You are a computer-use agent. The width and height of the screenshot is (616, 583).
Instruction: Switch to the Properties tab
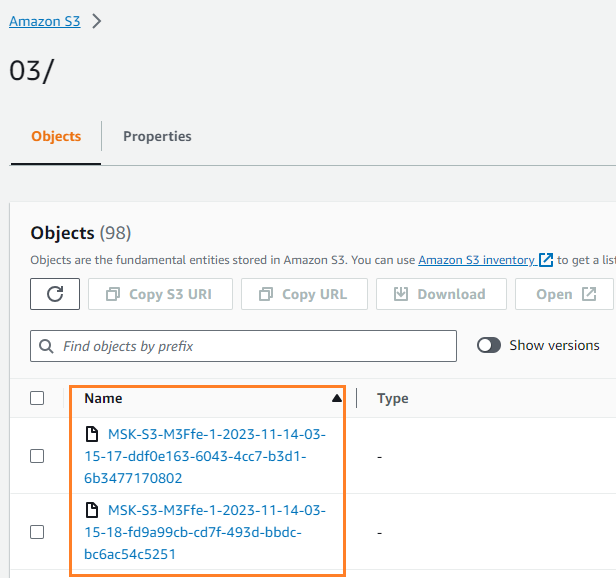(157, 136)
